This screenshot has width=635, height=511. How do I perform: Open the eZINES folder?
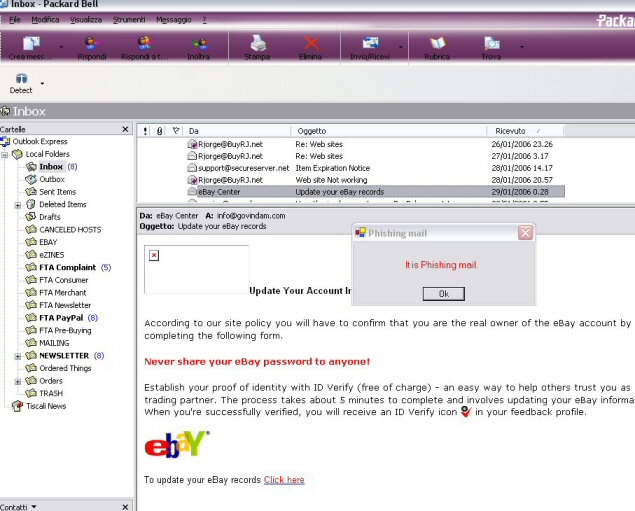pyautogui.click(x=51, y=255)
